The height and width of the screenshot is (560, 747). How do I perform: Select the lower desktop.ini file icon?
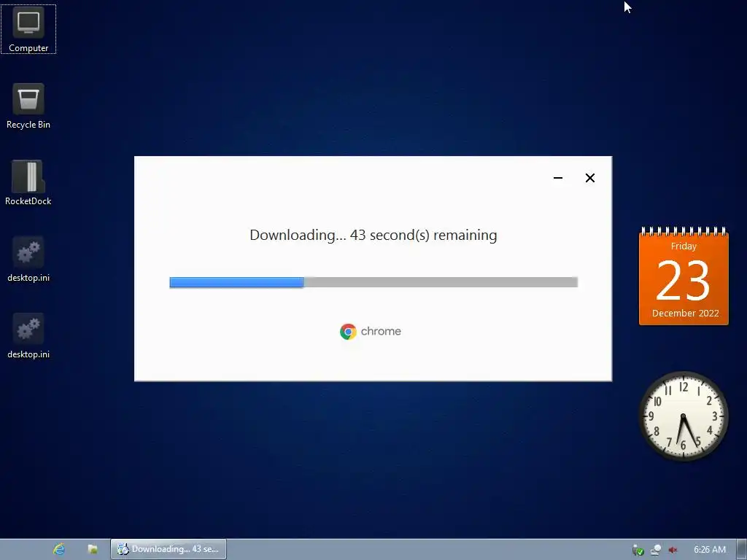tap(28, 335)
